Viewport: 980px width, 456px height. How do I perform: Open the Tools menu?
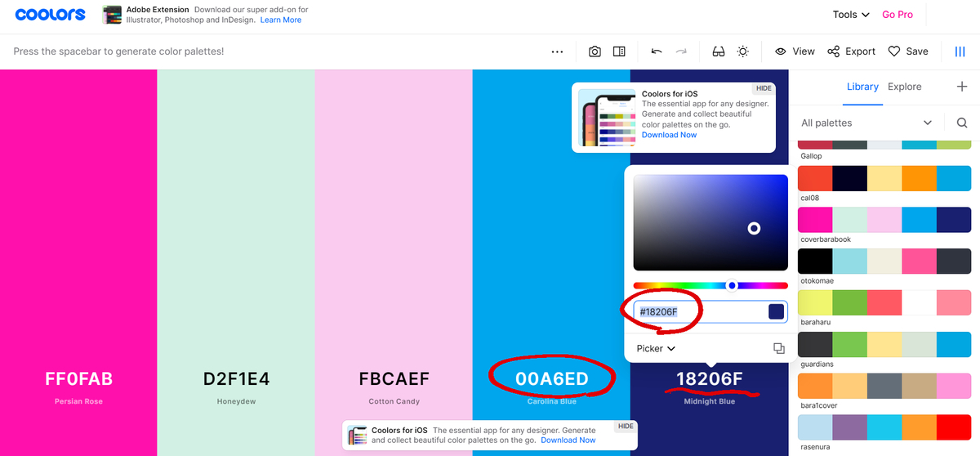coord(851,15)
